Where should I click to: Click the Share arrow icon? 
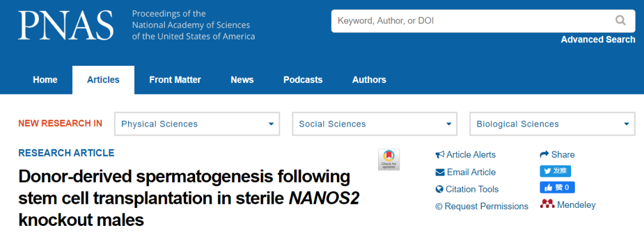(544, 155)
